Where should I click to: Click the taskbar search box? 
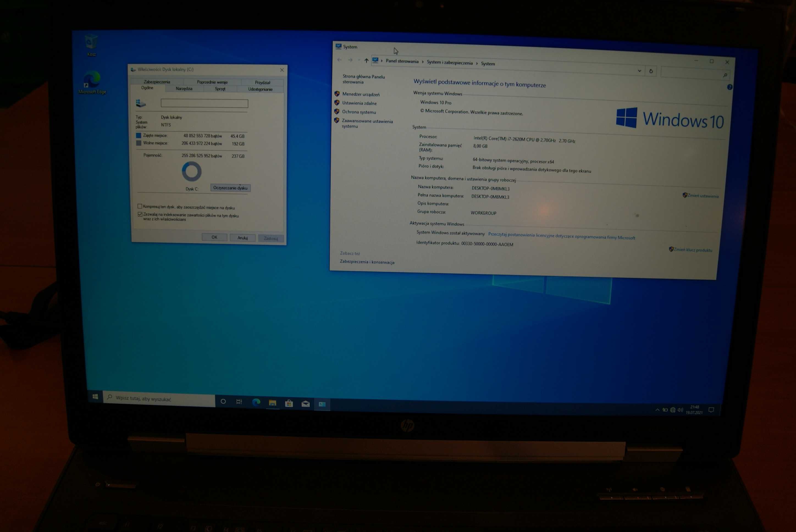click(159, 399)
